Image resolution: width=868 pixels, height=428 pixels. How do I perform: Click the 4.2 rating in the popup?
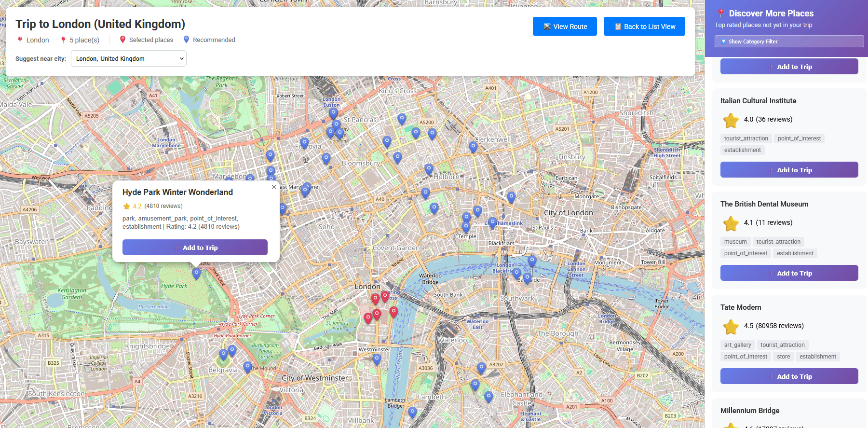pyautogui.click(x=137, y=206)
